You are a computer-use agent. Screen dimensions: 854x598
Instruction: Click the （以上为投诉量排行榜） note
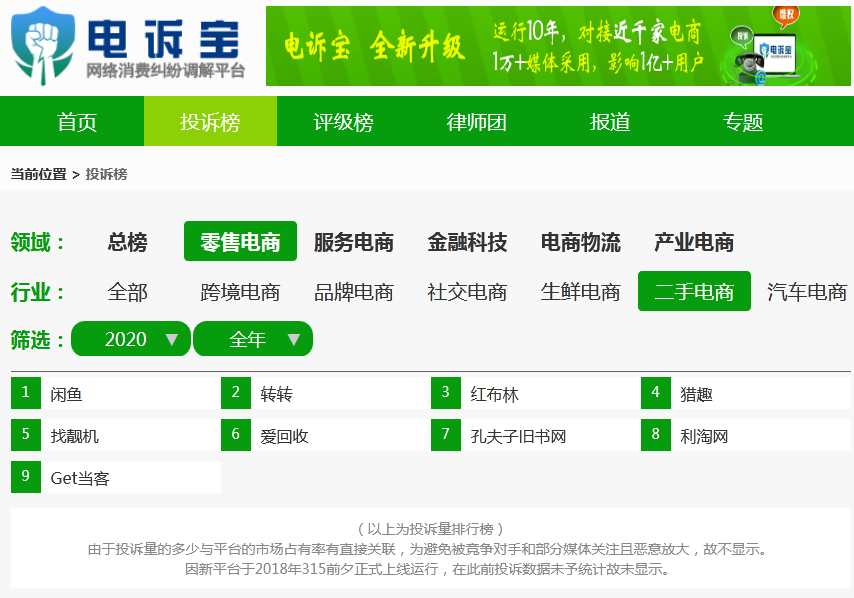coord(430,529)
